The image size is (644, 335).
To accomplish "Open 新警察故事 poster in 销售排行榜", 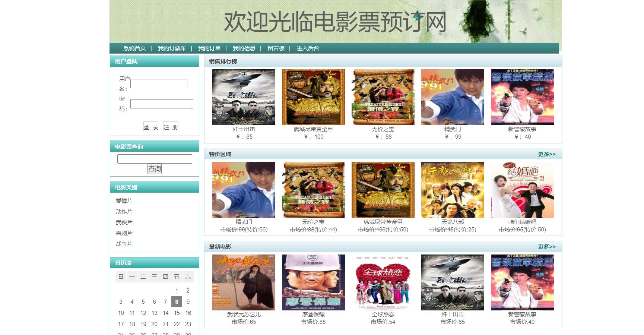I will click(x=522, y=97).
